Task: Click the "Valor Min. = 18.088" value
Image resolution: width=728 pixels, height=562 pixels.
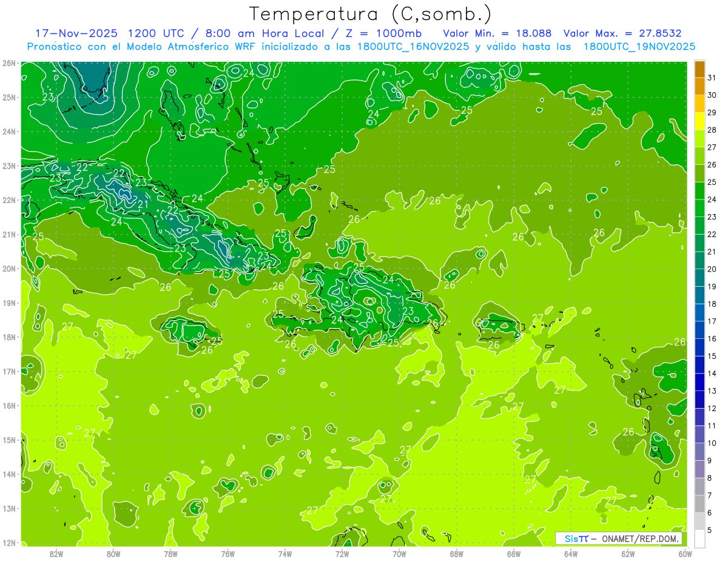Action: coord(497,33)
